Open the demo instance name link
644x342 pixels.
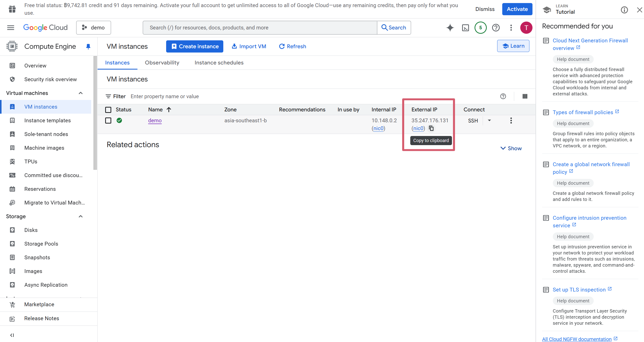click(155, 121)
